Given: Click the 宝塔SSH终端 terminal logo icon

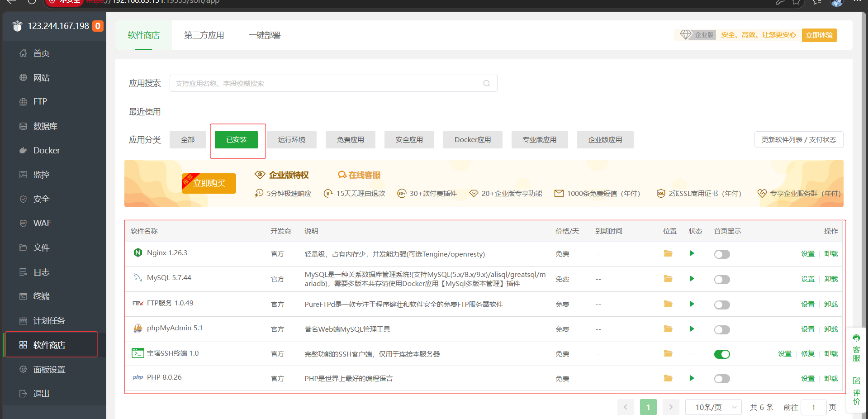Looking at the screenshot, I should (138, 353).
